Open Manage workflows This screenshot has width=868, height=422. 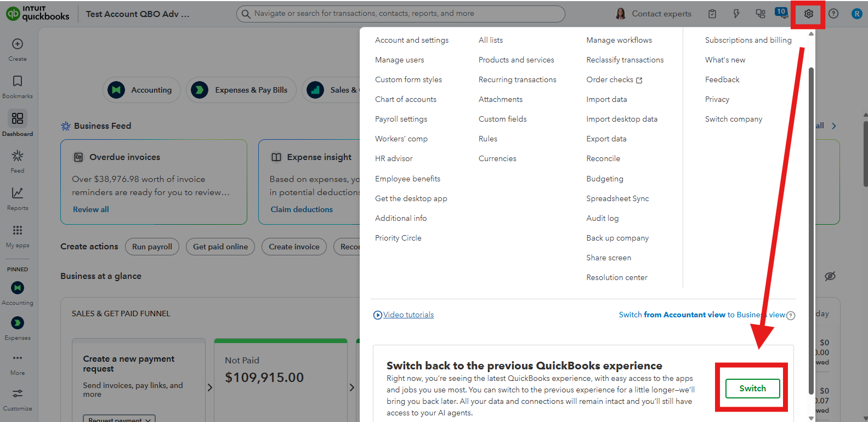pos(619,40)
